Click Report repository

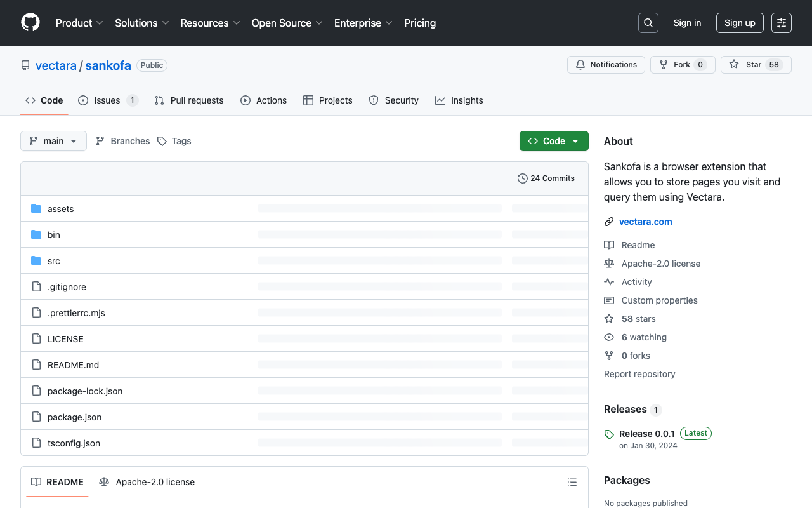[x=639, y=374]
